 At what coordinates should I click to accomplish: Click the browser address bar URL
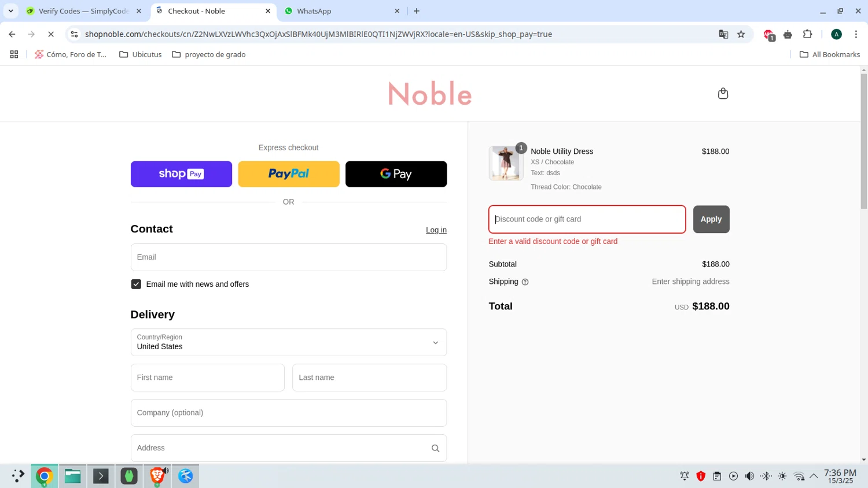318,34
